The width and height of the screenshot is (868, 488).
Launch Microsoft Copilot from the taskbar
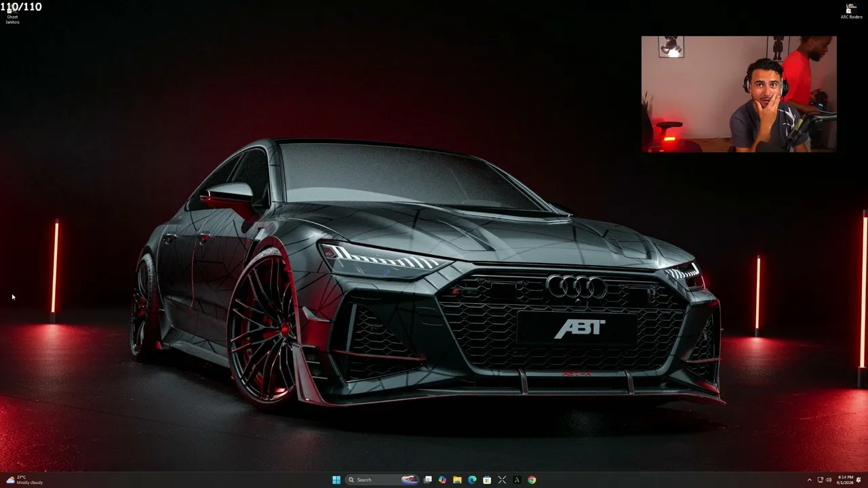tap(442, 480)
